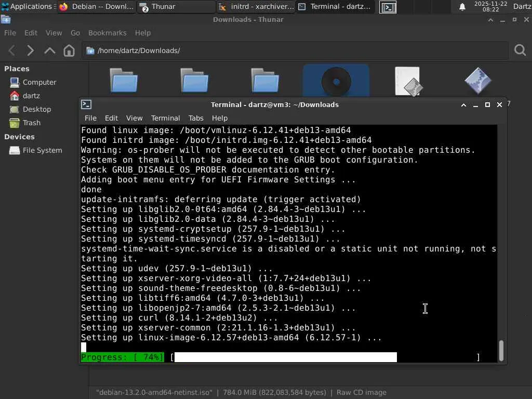Select the third folder icon in Downloads
The image size is (532, 399).
coord(265,81)
